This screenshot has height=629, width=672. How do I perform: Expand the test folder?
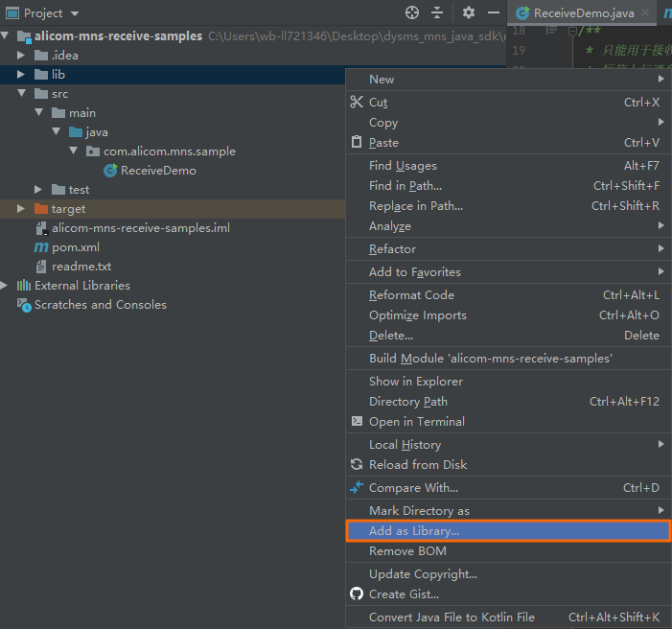[37, 189]
